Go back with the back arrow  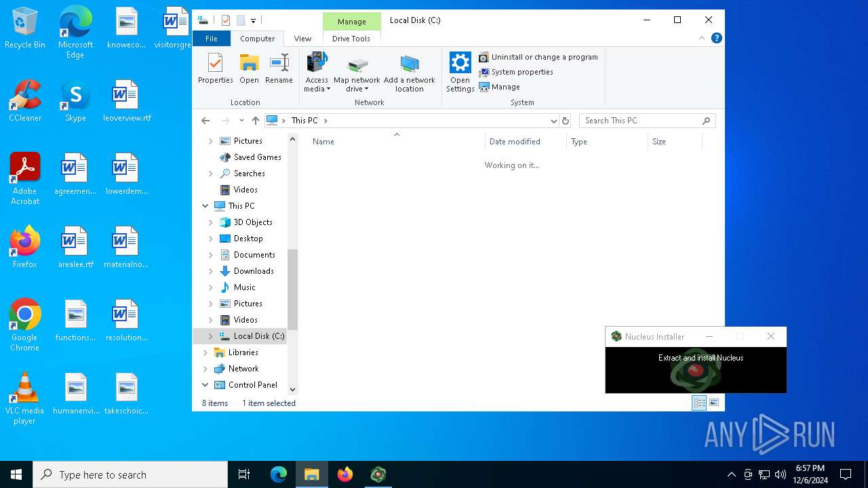(x=206, y=121)
